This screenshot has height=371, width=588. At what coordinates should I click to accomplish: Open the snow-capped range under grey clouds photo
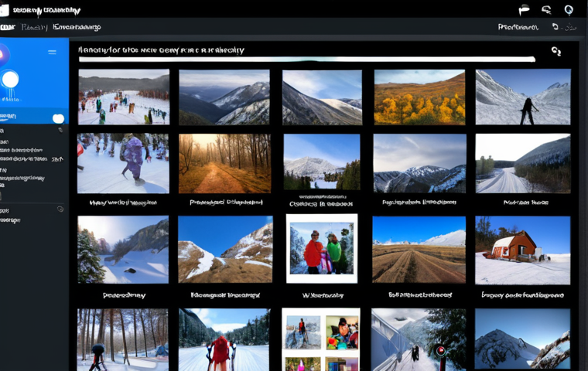click(420, 163)
